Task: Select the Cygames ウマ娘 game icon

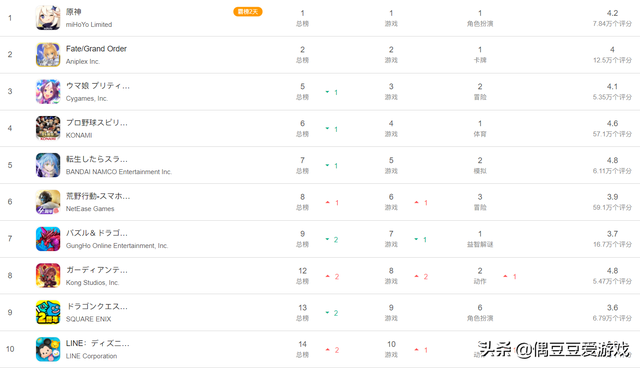Action: (48, 91)
